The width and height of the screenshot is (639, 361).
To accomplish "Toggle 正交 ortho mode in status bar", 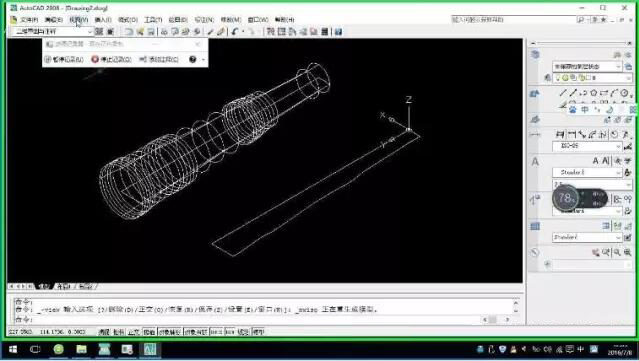I will coord(134,332).
